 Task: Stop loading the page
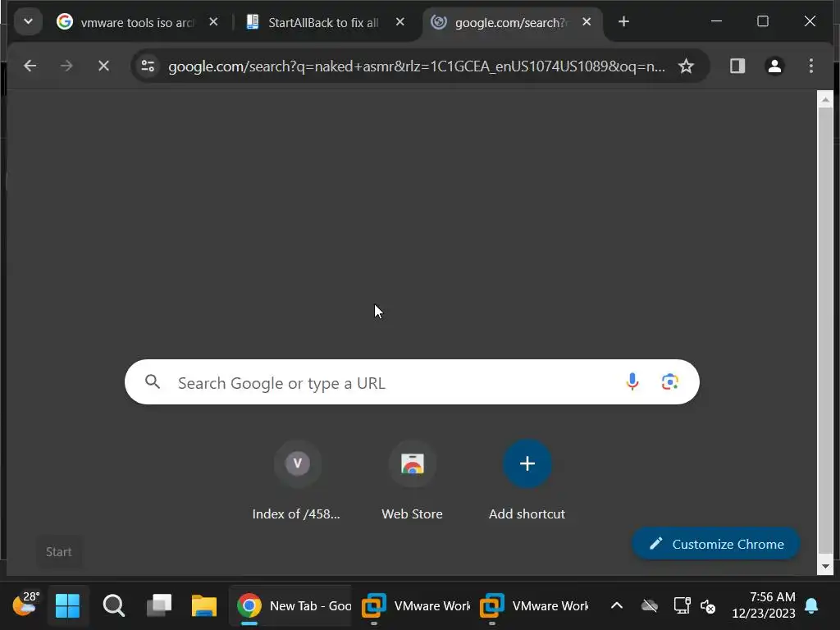[103, 66]
